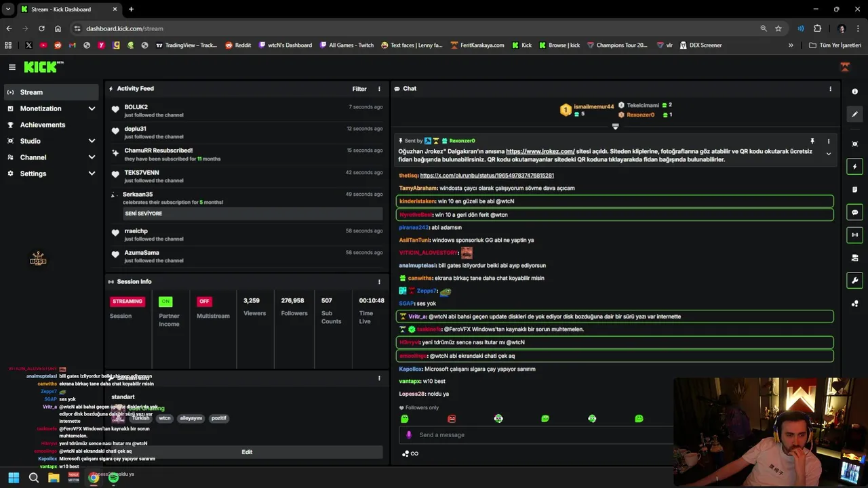Reload the page with browser refresh button

(41, 28)
